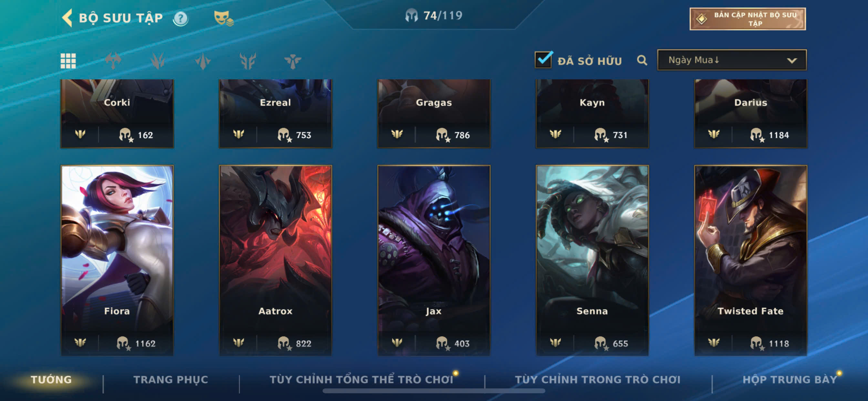Open the mask and coins icon
This screenshot has height=401, width=868.
223,18
